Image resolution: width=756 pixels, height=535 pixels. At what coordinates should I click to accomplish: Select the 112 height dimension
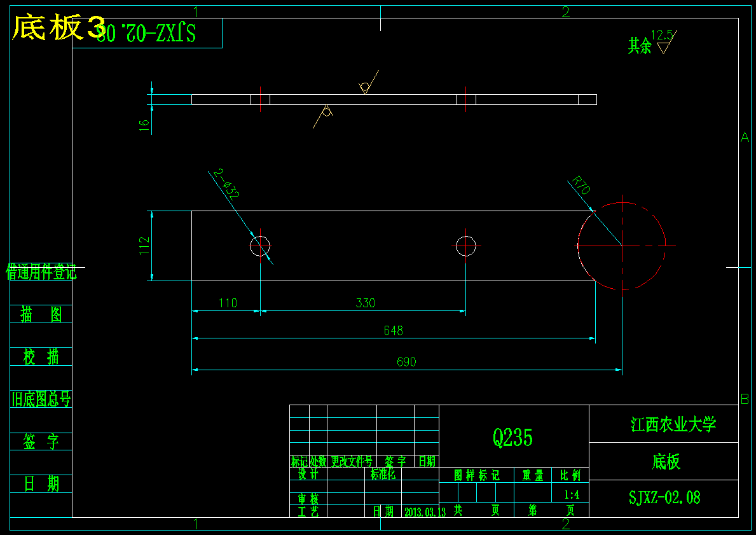click(144, 246)
